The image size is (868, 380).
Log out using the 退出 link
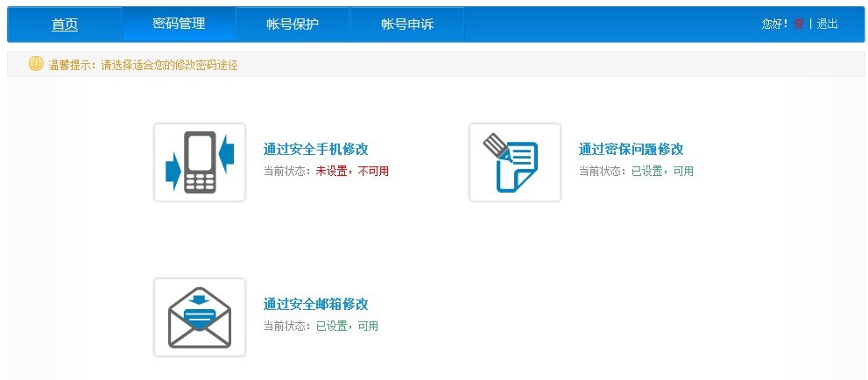(828, 25)
